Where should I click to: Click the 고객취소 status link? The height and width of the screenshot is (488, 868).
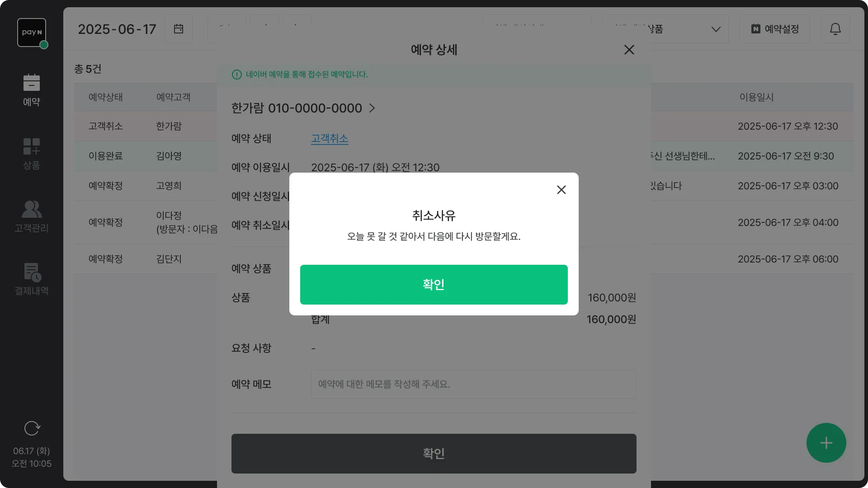(x=330, y=138)
